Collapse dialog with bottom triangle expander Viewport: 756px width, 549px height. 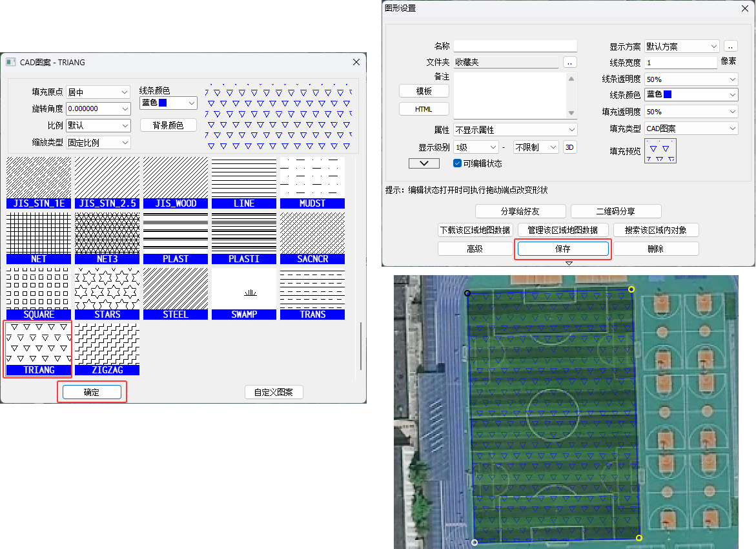click(x=569, y=264)
